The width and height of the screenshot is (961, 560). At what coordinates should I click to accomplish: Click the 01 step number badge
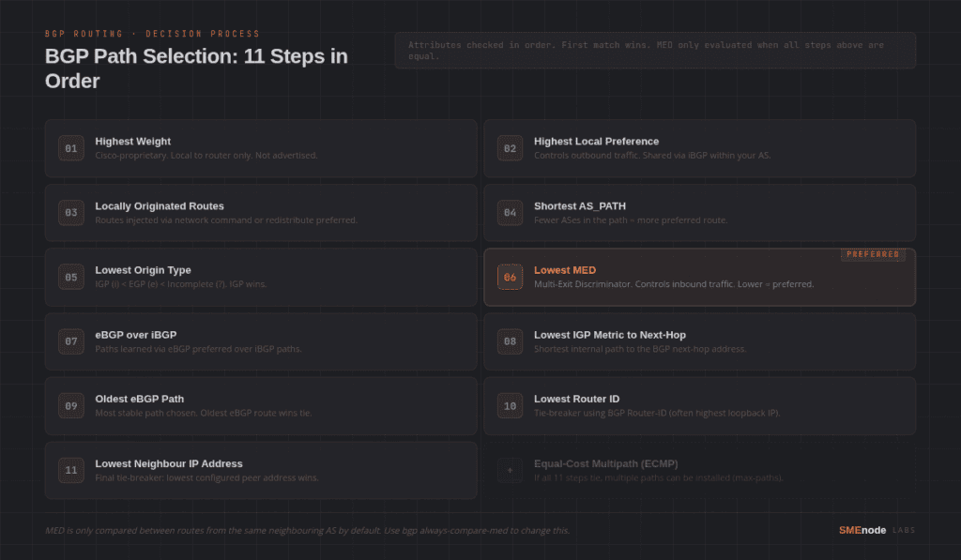pyautogui.click(x=71, y=148)
